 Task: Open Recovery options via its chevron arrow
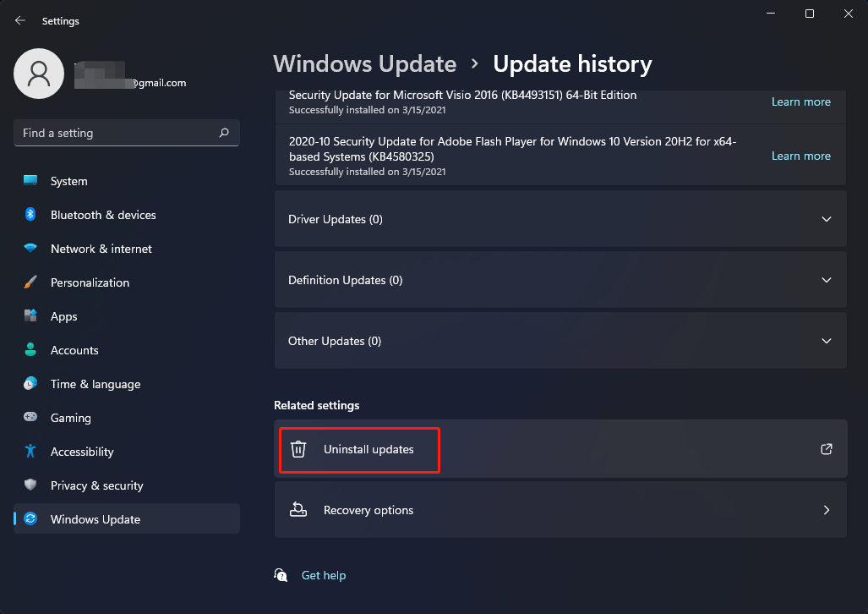point(826,510)
